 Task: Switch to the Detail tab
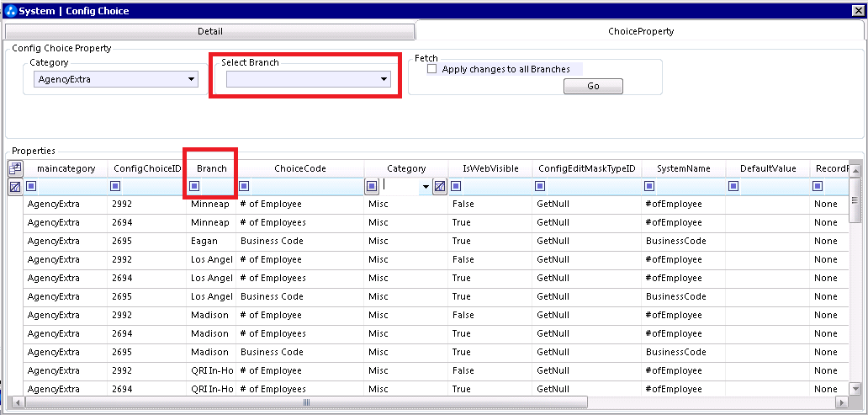[209, 32]
